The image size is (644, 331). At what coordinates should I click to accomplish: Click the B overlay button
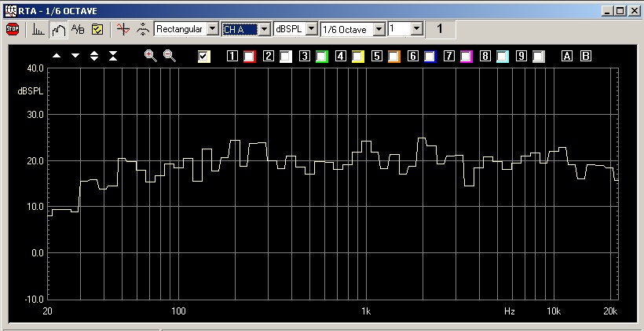(585, 56)
